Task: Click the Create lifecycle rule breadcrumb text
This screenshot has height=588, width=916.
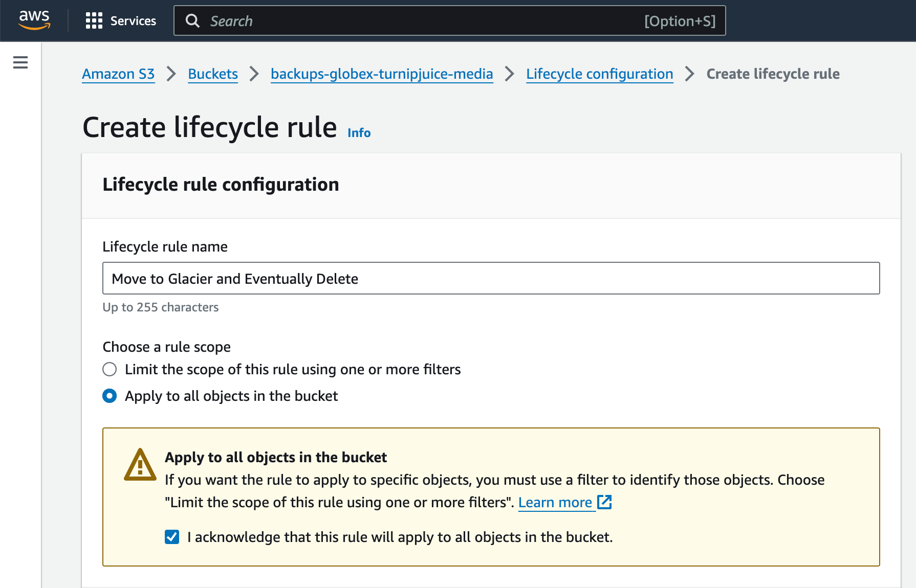Action: coord(772,74)
